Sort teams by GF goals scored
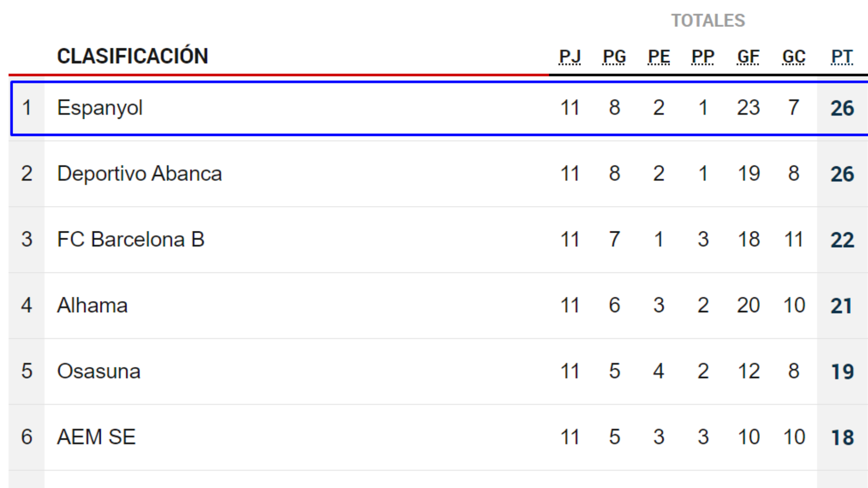This screenshot has height=488, width=868. 748,56
